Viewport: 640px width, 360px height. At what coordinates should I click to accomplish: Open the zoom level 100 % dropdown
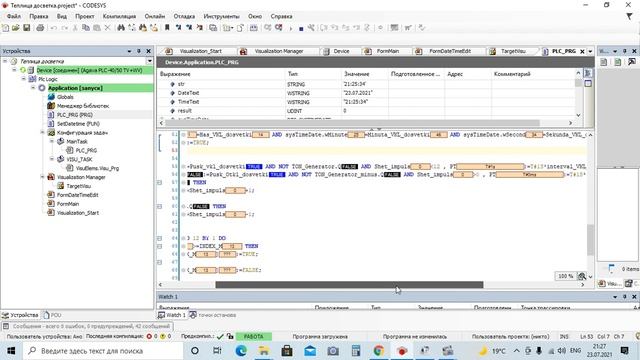click(x=565, y=276)
